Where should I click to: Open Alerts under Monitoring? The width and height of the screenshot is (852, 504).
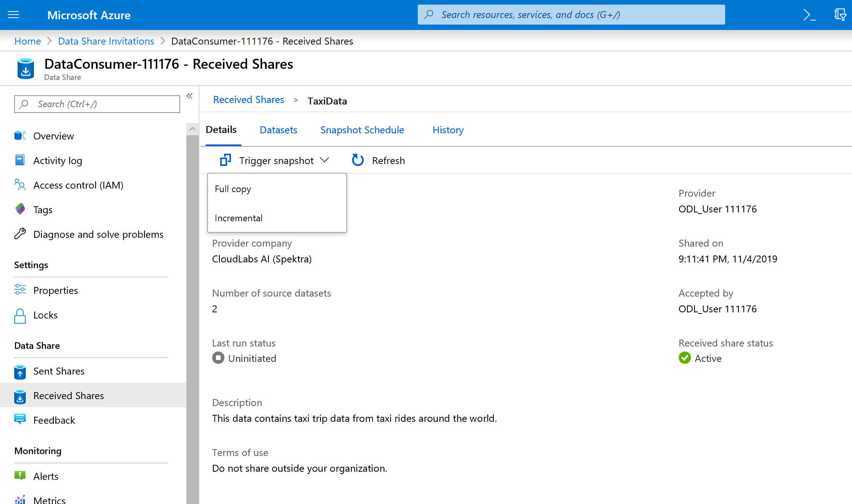click(46, 476)
